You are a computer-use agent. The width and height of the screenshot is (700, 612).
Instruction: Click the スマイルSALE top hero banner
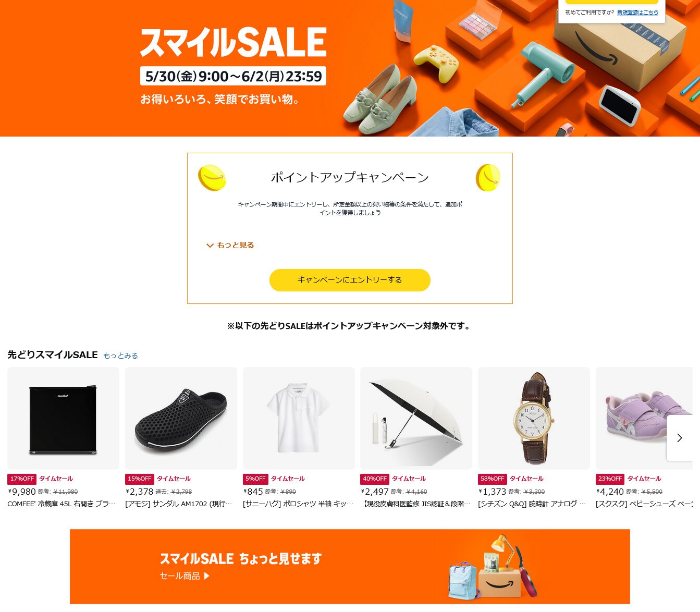pyautogui.click(x=350, y=68)
